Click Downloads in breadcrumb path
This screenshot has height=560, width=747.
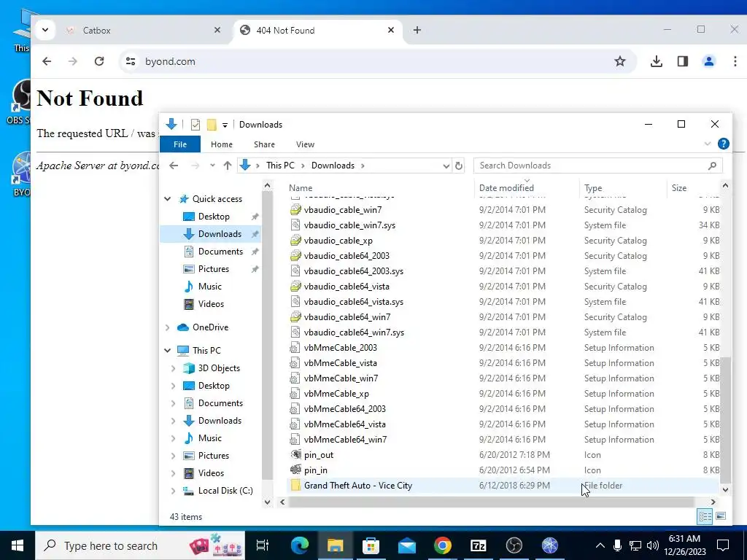click(333, 166)
